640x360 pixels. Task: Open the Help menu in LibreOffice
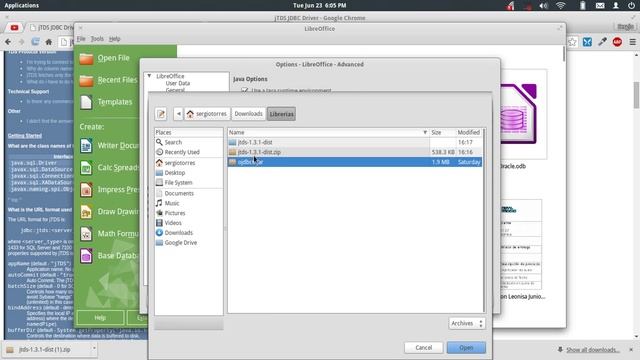pos(114,39)
